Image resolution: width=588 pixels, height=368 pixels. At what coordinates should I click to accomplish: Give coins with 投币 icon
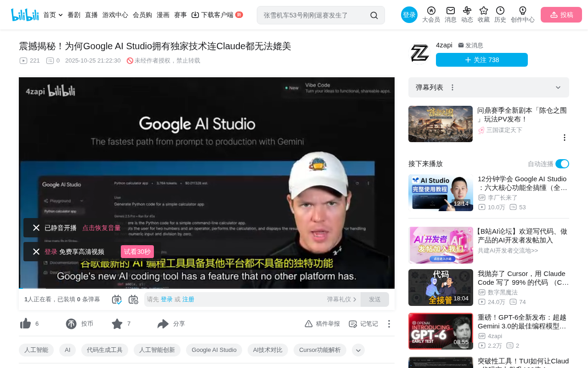point(71,324)
